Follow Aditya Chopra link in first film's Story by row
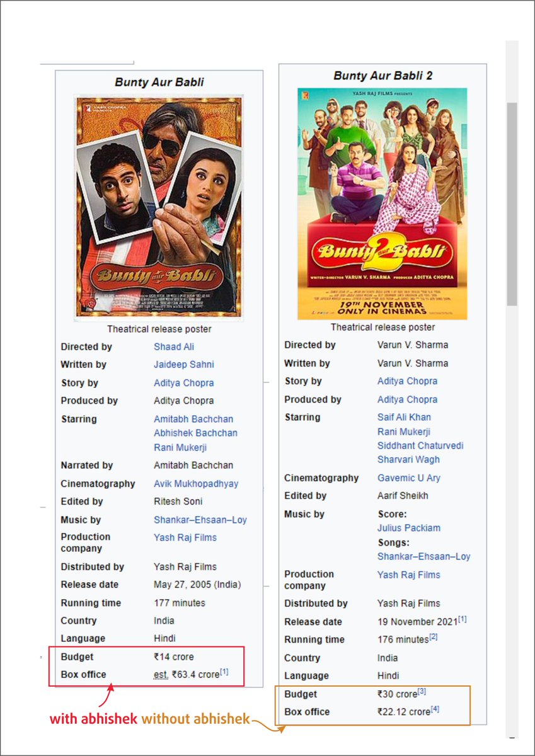This screenshot has width=535, height=756. pos(184,382)
